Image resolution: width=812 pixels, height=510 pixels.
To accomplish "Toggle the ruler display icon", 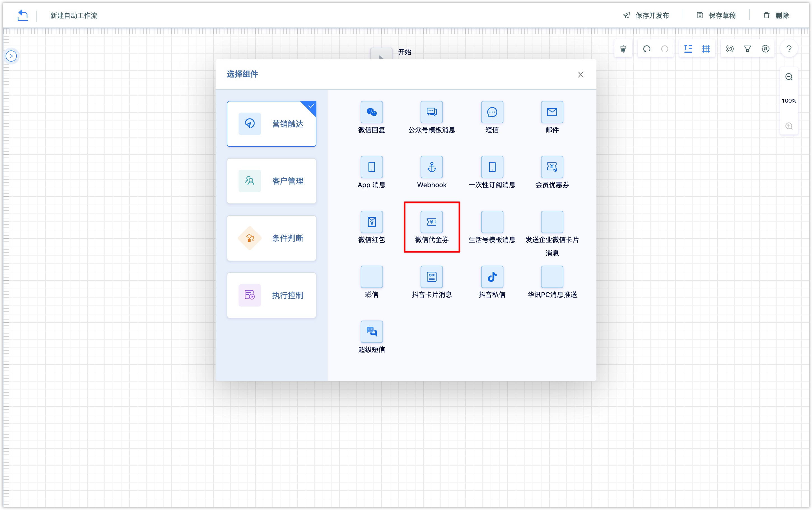I will (x=688, y=49).
